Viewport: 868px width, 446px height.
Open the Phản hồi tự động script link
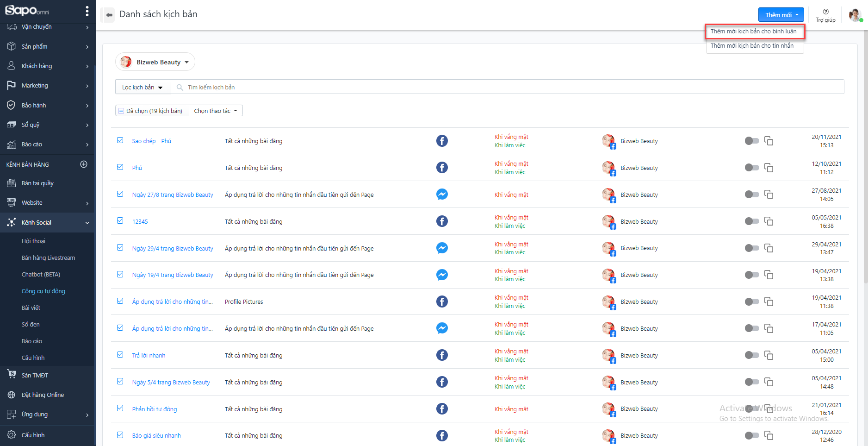point(155,409)
